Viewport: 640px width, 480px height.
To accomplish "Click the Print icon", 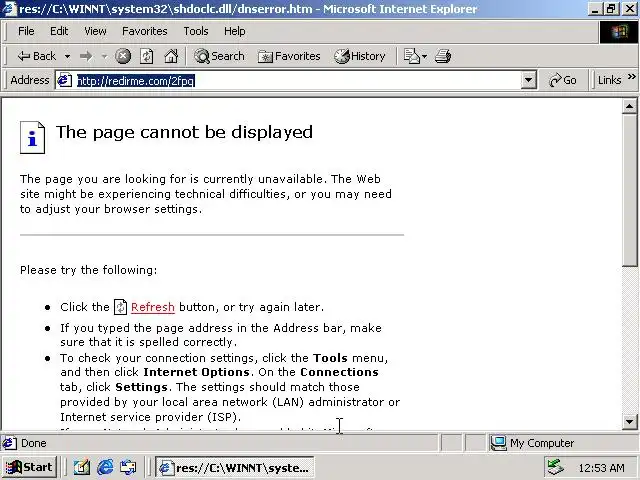I will pyautogui.click(x=443, y=56).
